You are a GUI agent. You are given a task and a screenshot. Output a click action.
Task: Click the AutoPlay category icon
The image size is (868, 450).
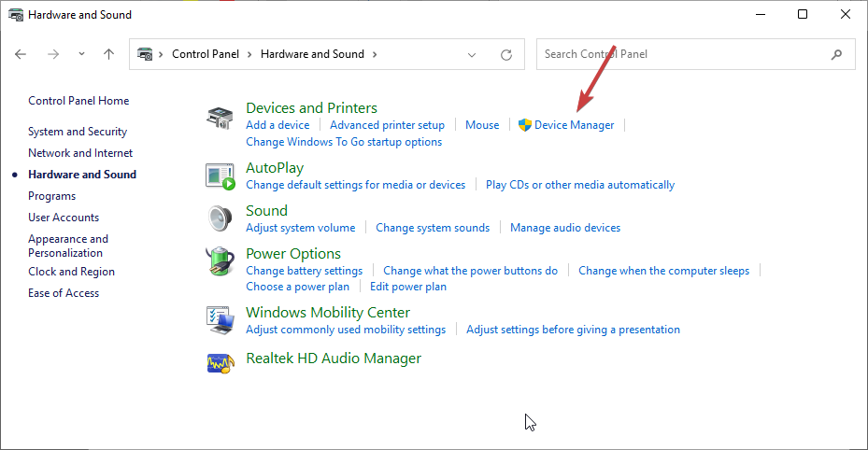click(x=220, y=176)
